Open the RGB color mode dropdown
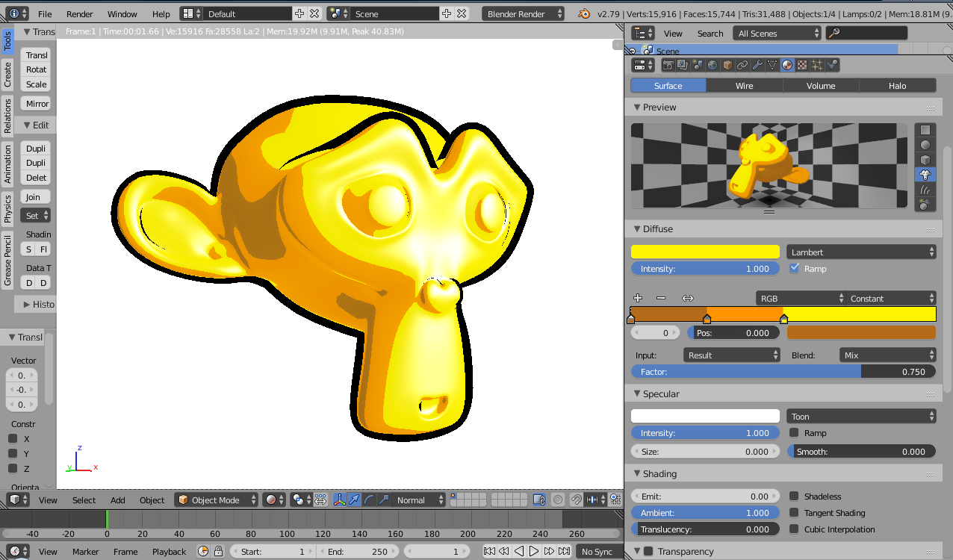This screenshot has width=953, height=560. tap(801, 298)
